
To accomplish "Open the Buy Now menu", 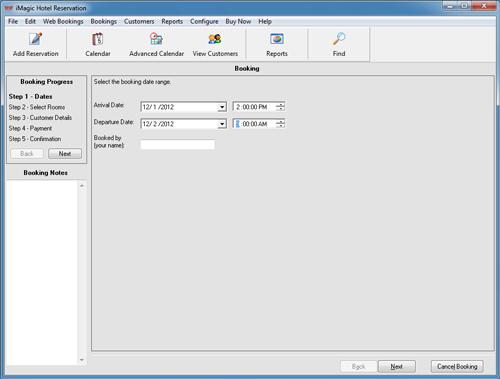I will point(238,21).
